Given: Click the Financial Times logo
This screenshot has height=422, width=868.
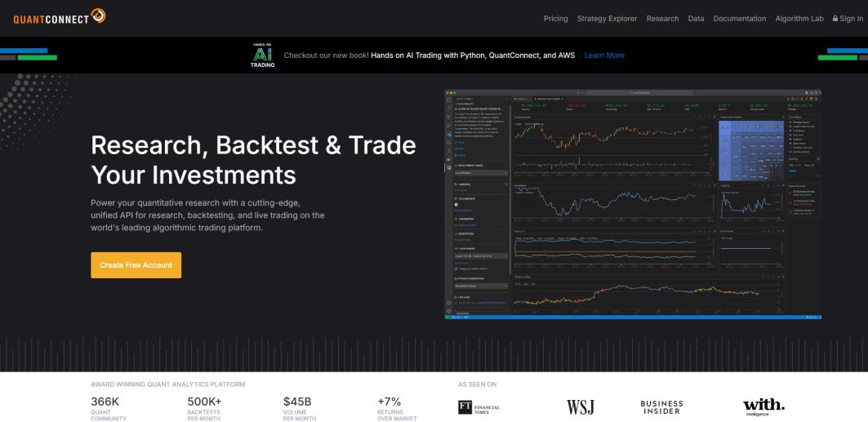Looking at the screenshot, I should coord(479,407).
